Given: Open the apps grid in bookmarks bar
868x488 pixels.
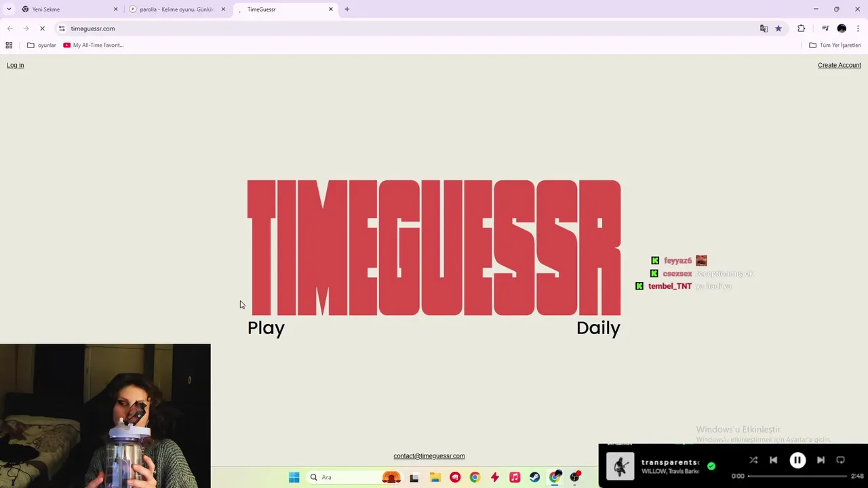Looking at the screenshot, I should [x=9, y=45].
